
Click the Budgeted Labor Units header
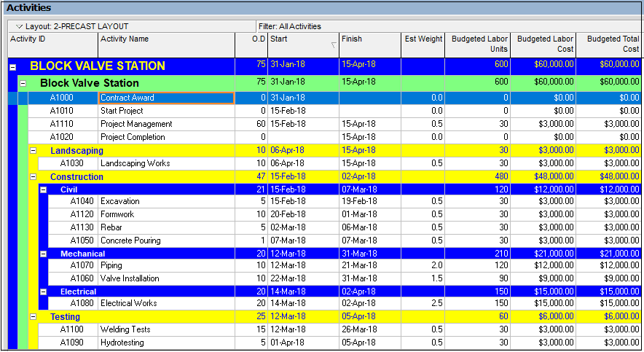478,44
